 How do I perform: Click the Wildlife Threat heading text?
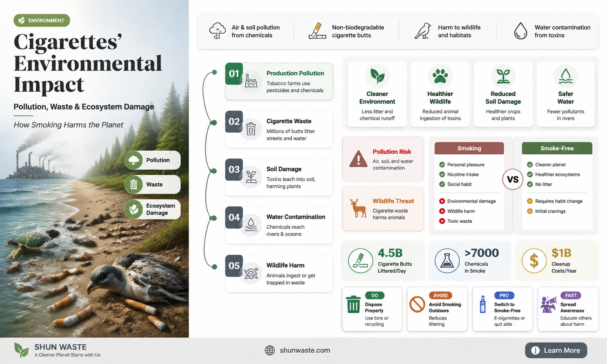click(x=393, y=201)
